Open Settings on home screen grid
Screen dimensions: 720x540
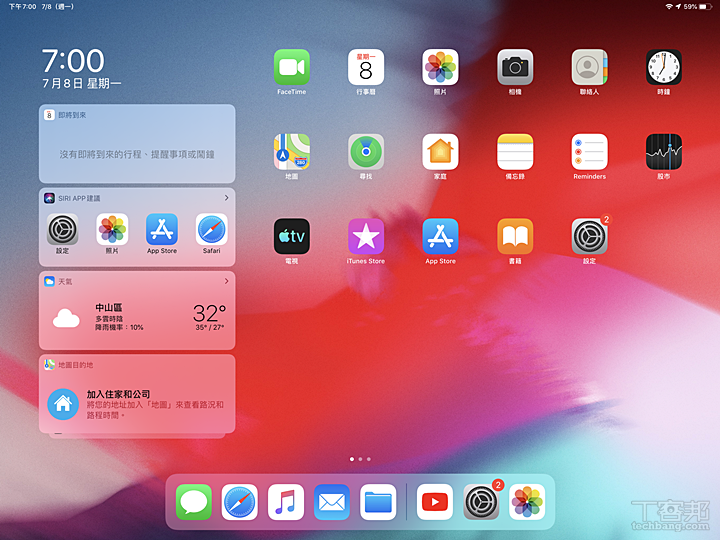(590, 236)
